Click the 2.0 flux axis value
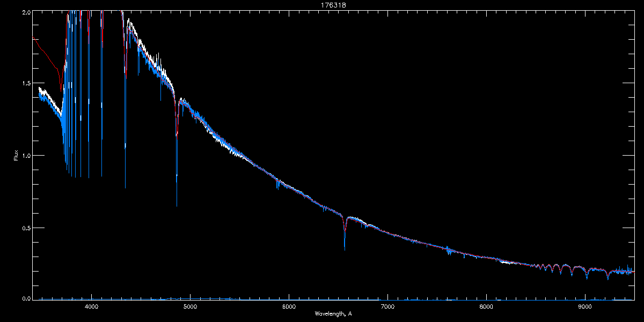Viewport: 644px width, 322px height. pos(26,12)
